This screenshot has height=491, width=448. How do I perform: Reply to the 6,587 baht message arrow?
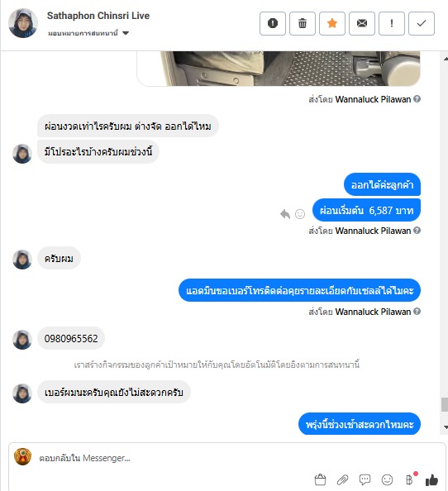click(285, 214)
